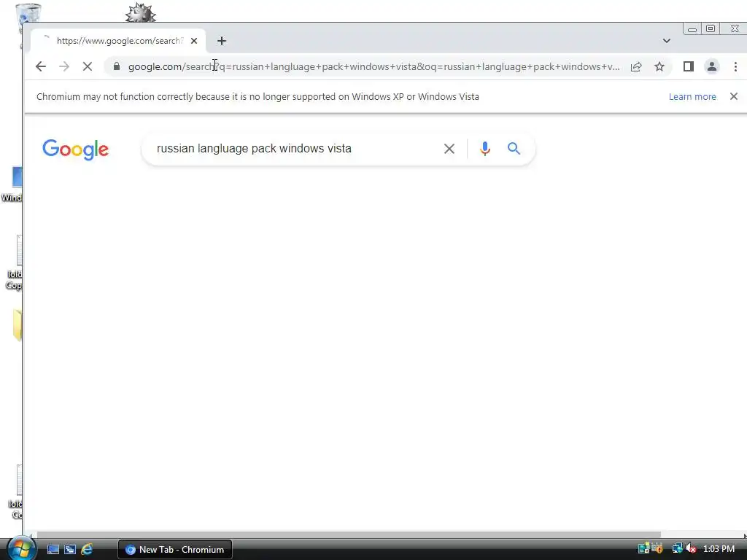
Task: Close the Google search tab
Action: tap(194, 41)
